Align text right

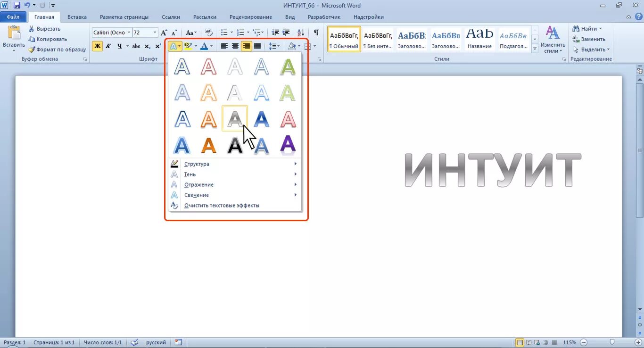[246, 46]
